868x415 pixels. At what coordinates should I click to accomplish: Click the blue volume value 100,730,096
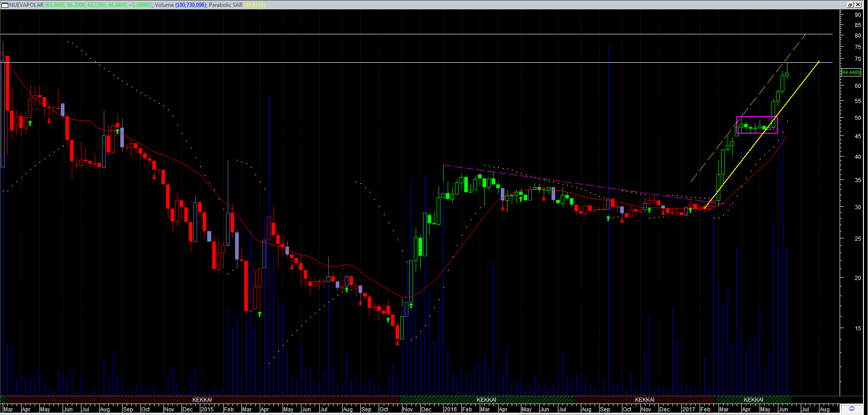(x=191, y=5)
